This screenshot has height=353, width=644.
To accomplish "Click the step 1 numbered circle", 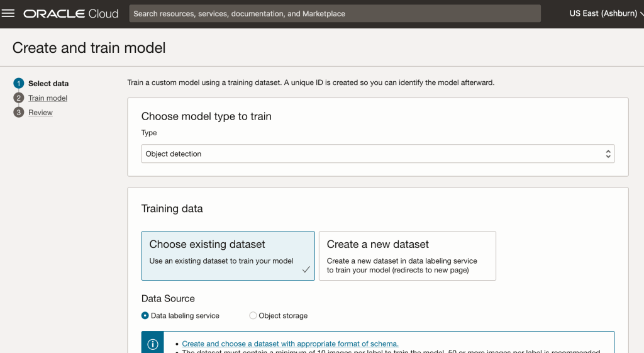I will click(19, 83).
